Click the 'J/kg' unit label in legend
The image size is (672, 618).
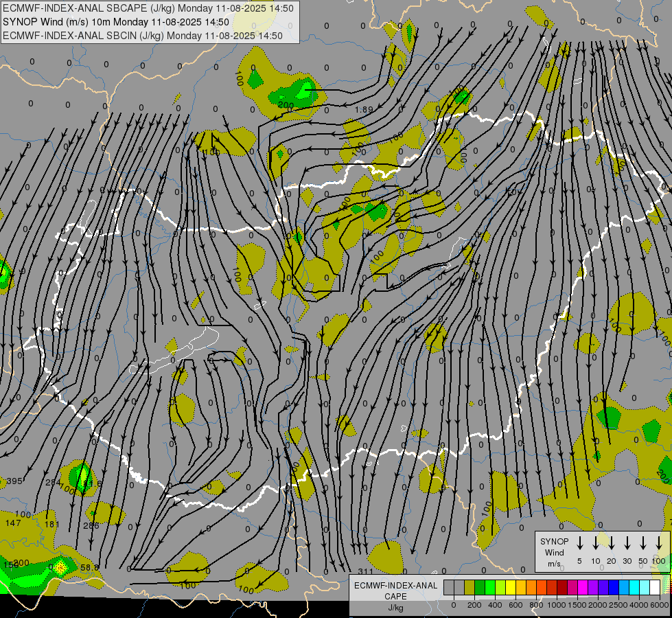(x=395, y=608)
